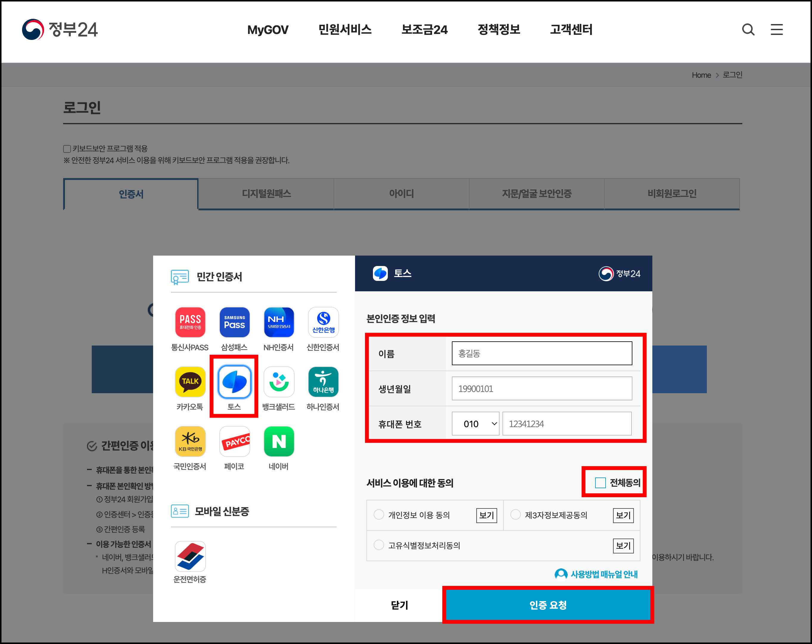
Task: Open the 보조금24 menu
Action: coord(424,29)
